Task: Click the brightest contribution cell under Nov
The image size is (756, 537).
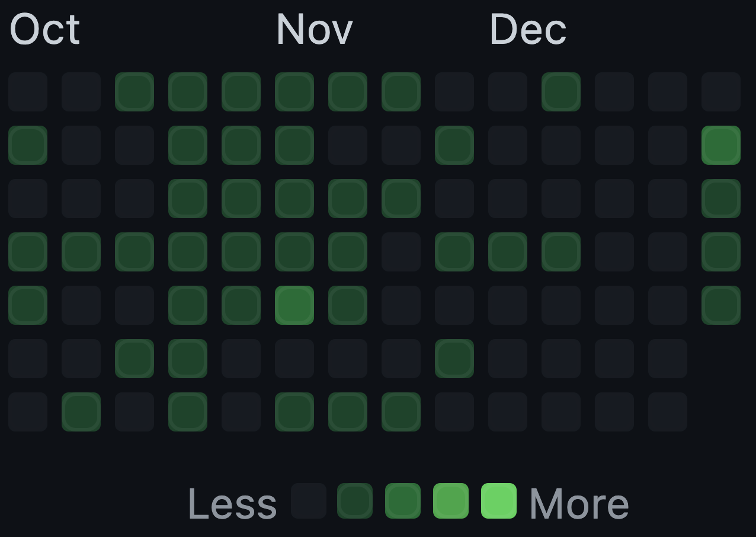Action: point(294,305)
